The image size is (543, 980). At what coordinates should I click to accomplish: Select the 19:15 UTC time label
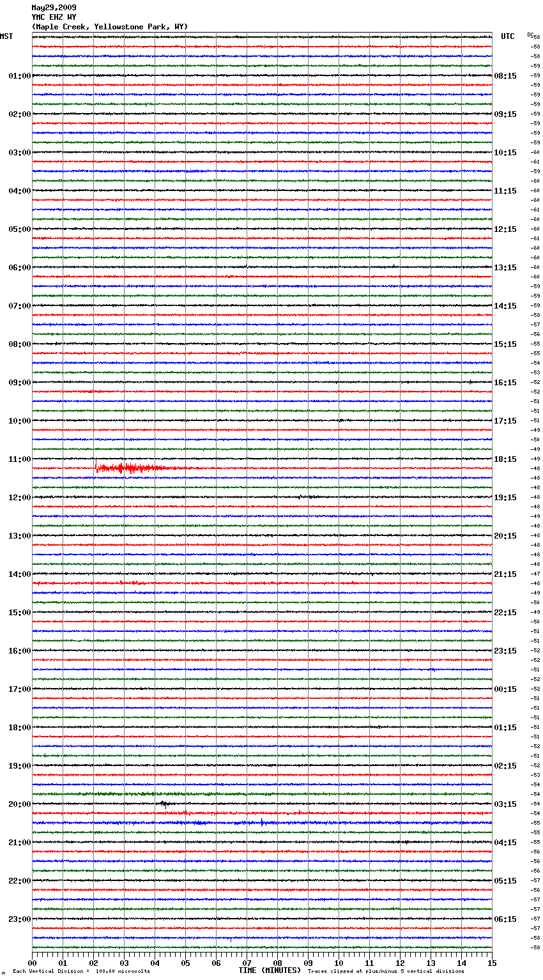[505, 498]
